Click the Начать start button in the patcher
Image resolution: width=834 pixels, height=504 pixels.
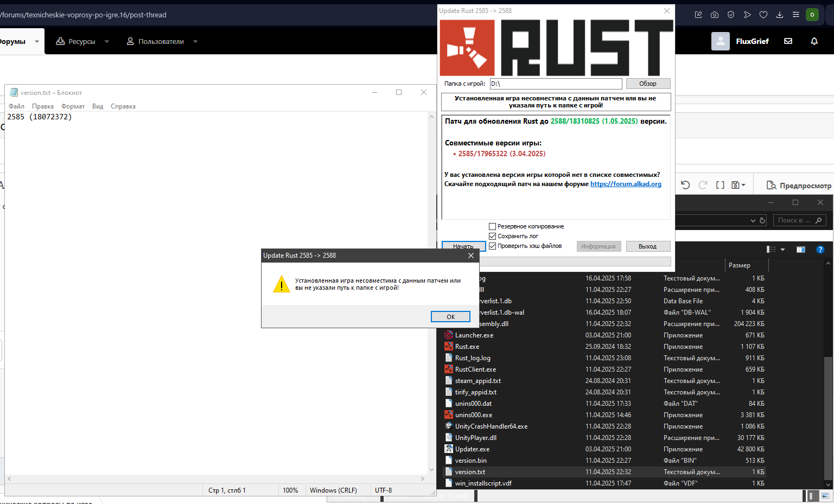click(x=463, y=246)
